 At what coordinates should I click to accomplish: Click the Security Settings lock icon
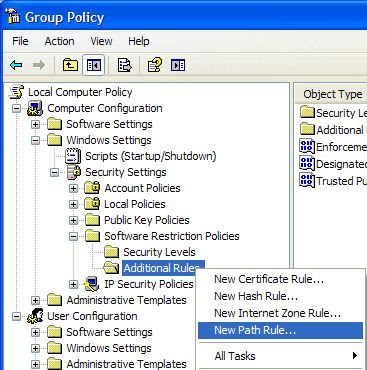pyautogui.click(x=74, y=172)
